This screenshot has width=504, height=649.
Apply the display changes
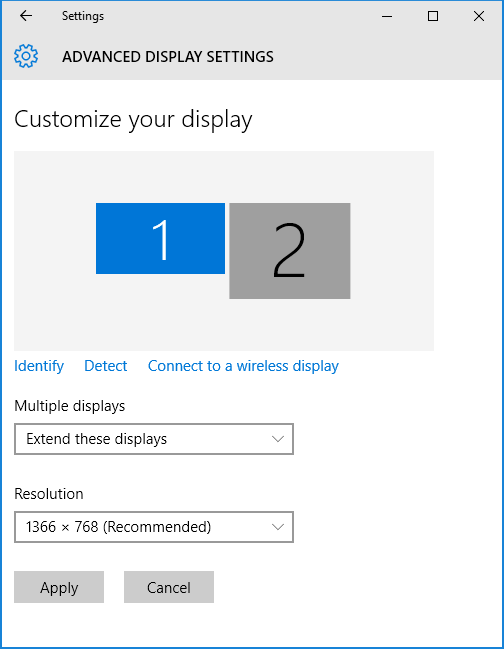59,587
